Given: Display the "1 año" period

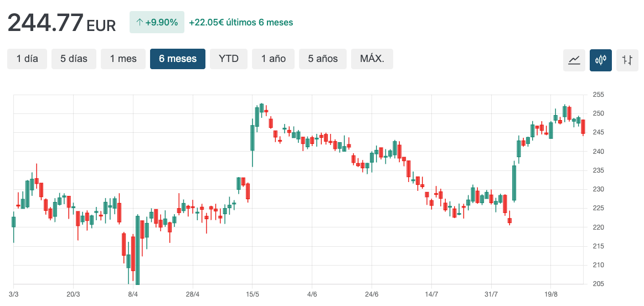Looking at the screenshot, I should click(274, 59).
